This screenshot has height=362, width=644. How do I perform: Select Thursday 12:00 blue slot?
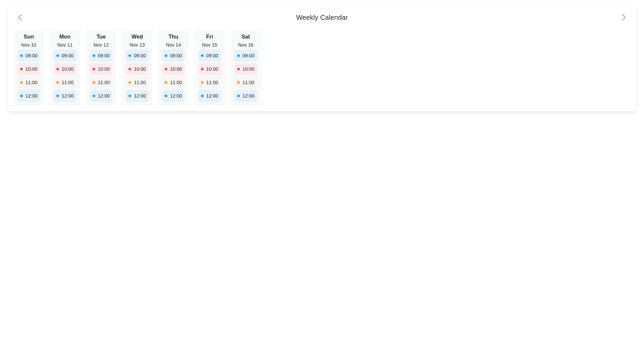tap(173, 96)
